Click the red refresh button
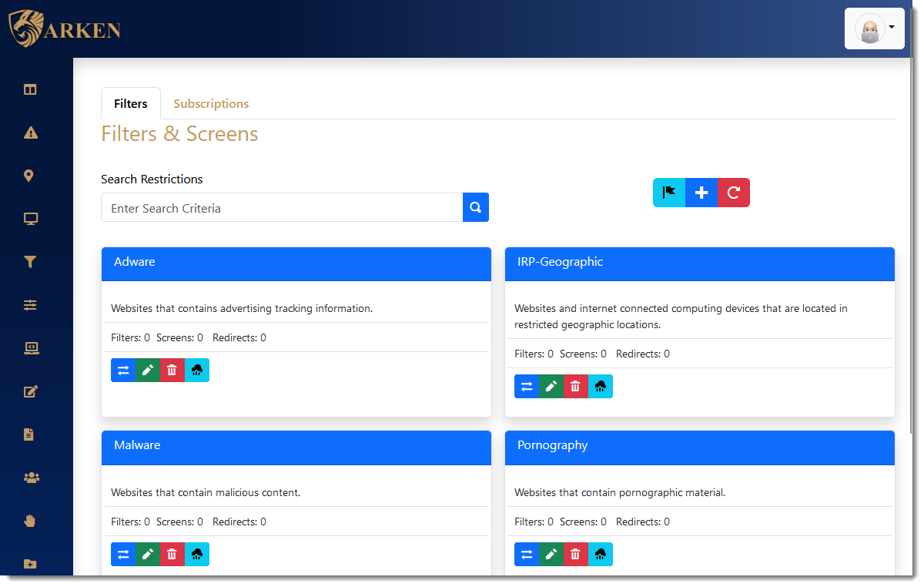Image resolution: width=924 pixels, height=587 pixels. click(733, 193)
